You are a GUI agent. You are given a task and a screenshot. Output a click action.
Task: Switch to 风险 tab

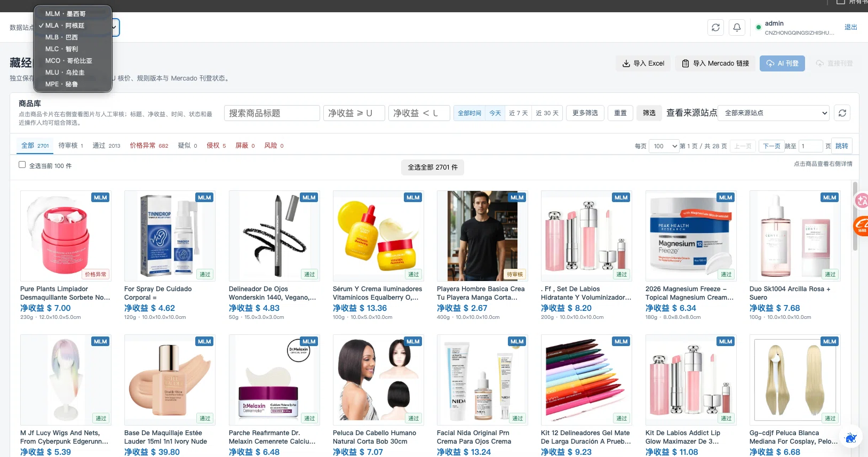(x=274, y=146)
